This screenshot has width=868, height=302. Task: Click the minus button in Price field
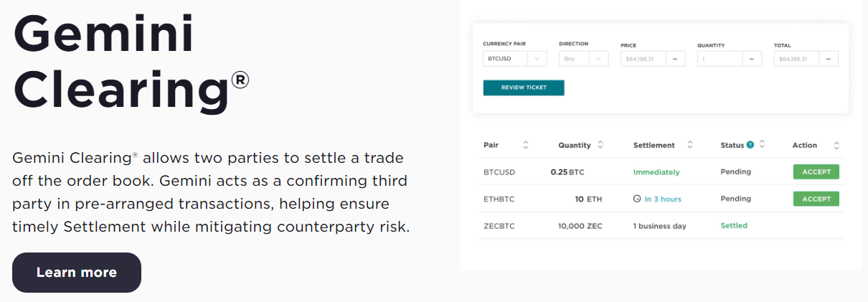pyautogui.click(x=676, y=59)
